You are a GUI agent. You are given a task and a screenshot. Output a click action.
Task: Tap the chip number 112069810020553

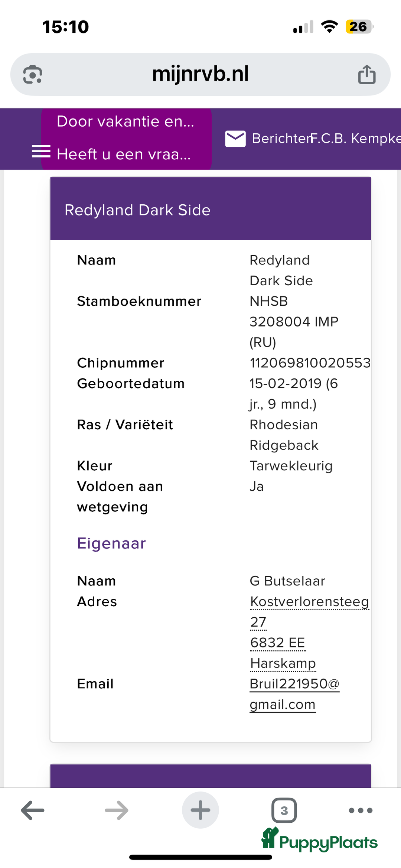pos(310,363)
